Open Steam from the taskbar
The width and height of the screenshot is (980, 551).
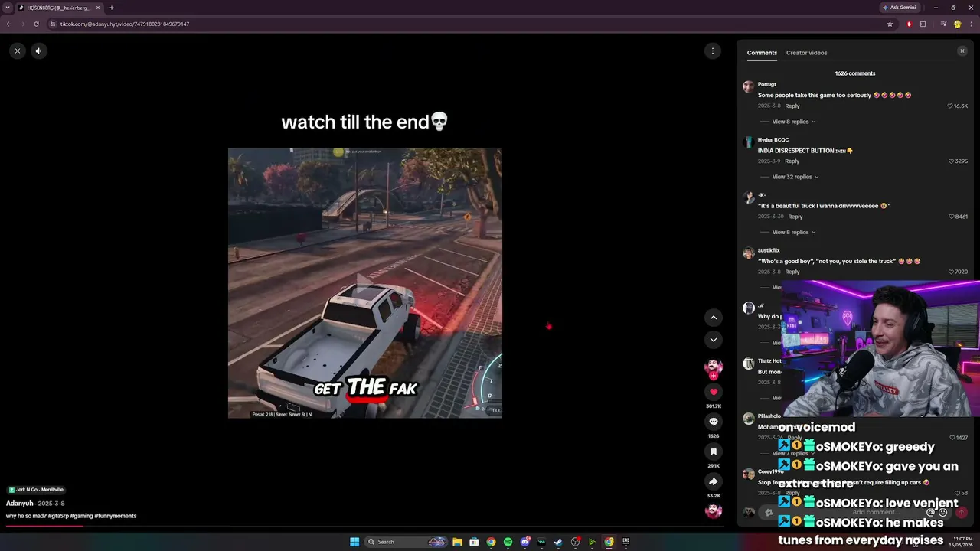click(558, 542)
